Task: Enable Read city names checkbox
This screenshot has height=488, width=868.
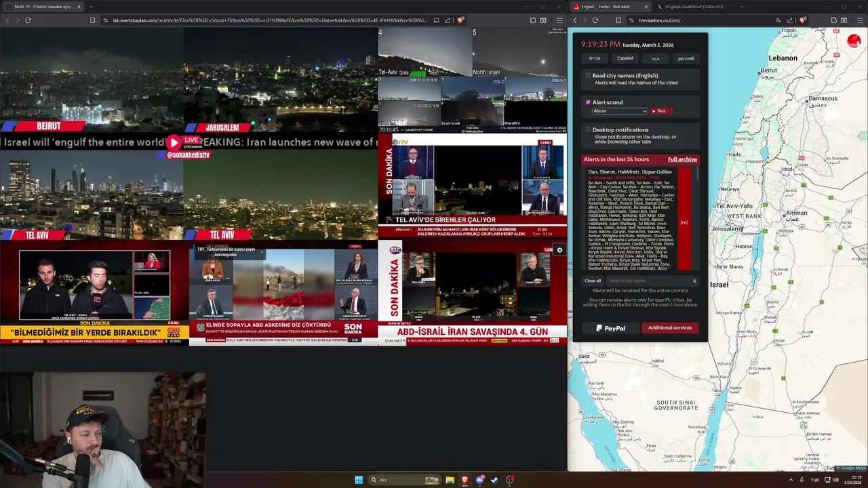Action: 588,76
